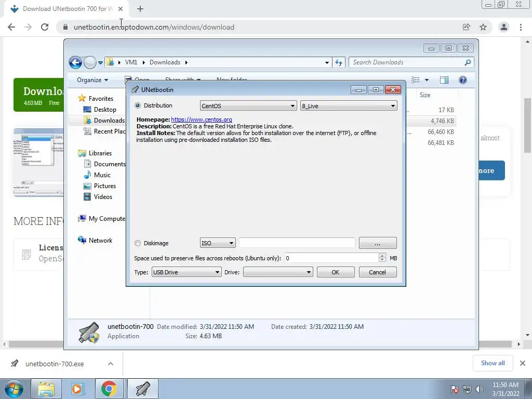Screen dimensions: 532x399
Task: Open the CentOS distribution dropdown
Action: [x=248, y=106]
